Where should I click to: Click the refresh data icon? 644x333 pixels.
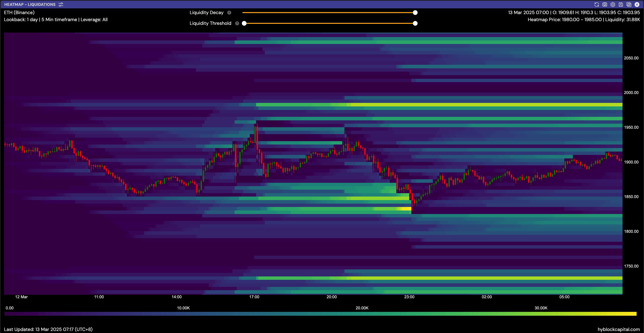pyautogui.click(x=597, y=5)
